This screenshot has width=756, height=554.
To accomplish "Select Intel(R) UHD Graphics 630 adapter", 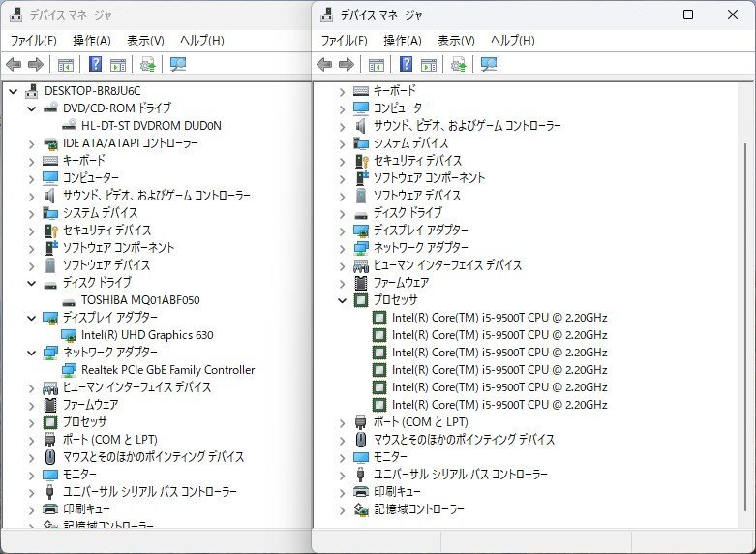I will pyautogui.click(x=147, y=335).
